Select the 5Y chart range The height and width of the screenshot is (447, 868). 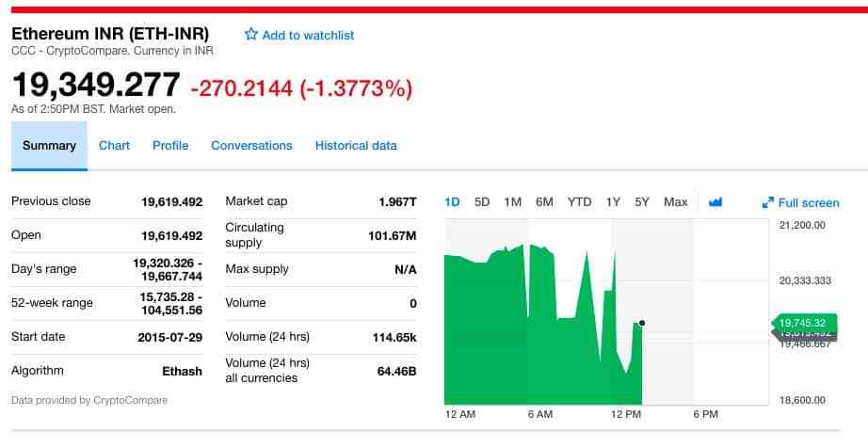point(642,202)
